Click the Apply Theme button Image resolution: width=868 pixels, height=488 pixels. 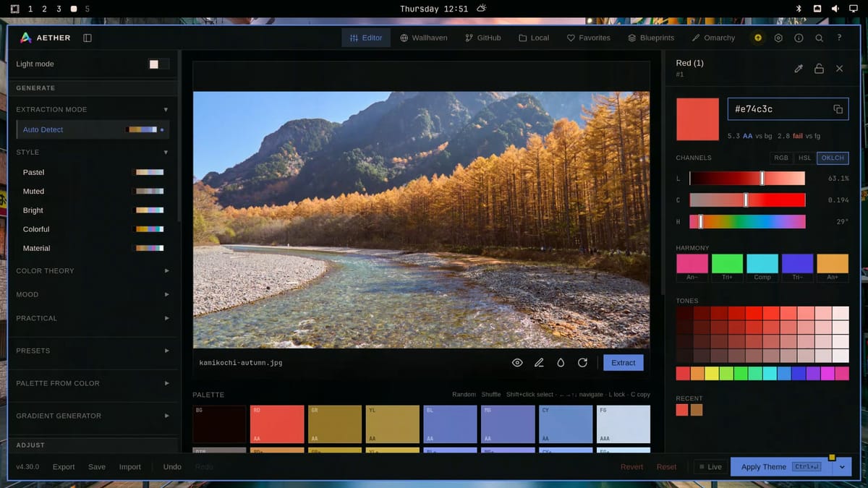click(x=782, y=467)
